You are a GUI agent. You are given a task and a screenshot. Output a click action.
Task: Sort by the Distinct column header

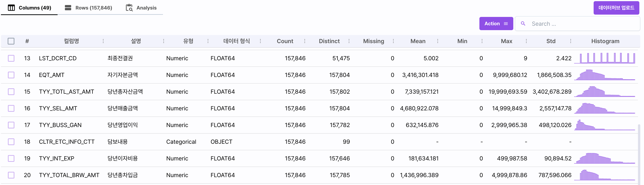click(329, 41)
